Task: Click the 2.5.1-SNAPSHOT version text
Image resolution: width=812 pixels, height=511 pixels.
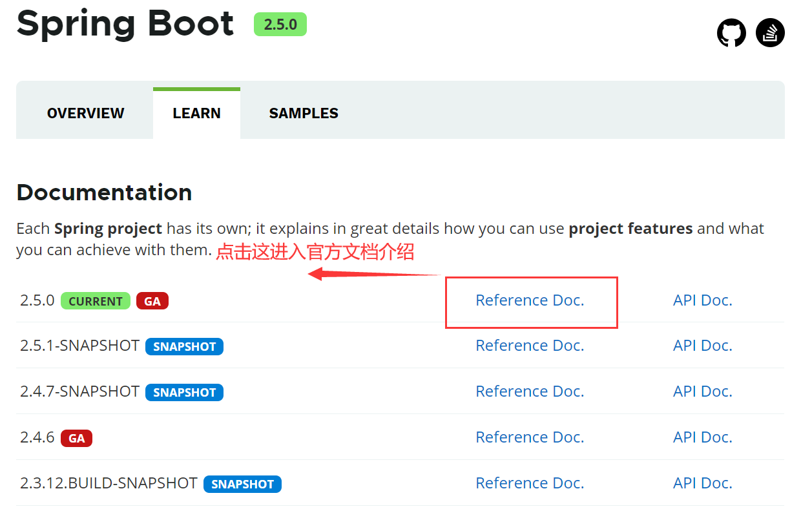Action: 79,346
